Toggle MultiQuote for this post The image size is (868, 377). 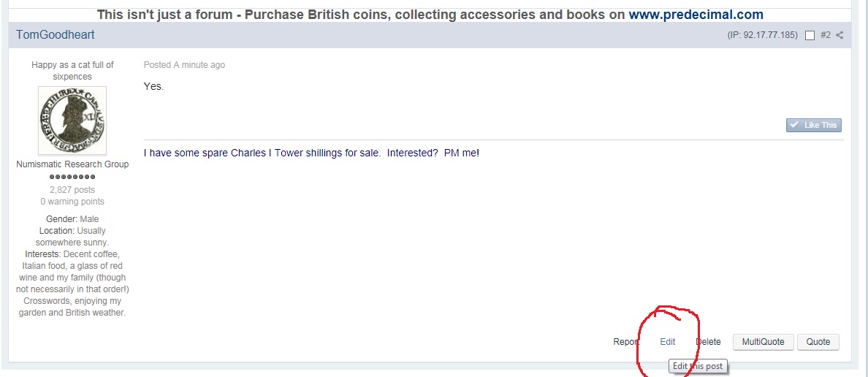click(x=763, y=342)
